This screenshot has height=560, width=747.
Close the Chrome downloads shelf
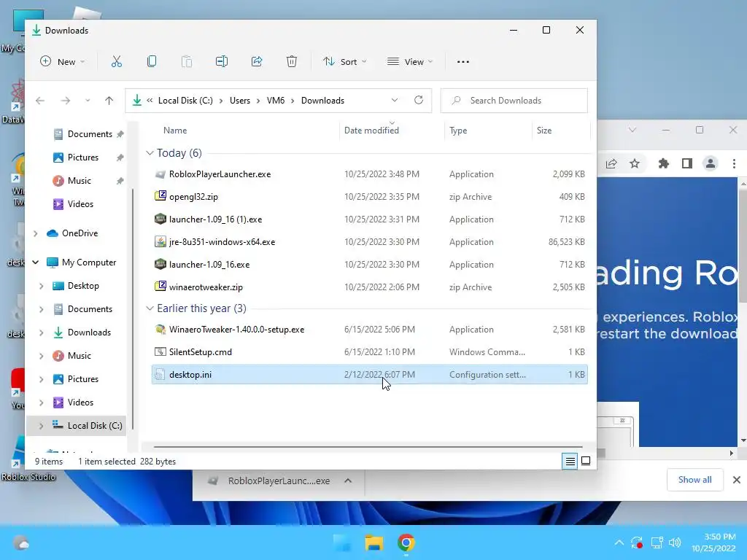click(x=736, y=480)
